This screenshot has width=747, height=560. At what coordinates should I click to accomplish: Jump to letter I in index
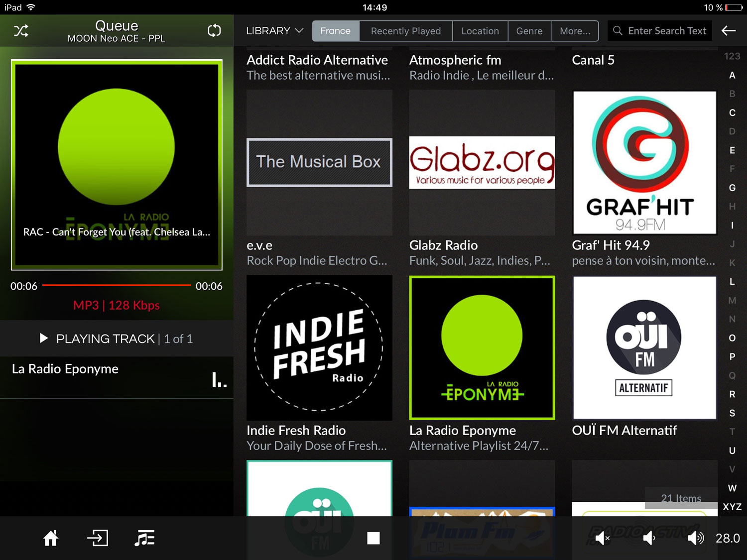tap(732, 225)
